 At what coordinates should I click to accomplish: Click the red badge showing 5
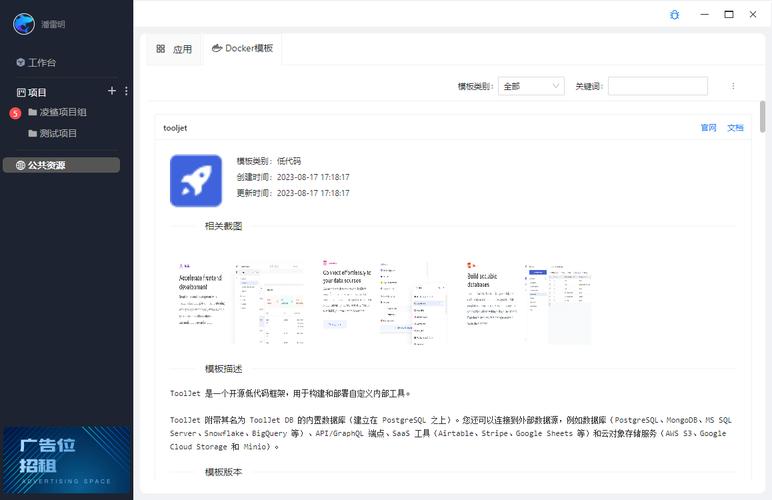click(15, 114)
